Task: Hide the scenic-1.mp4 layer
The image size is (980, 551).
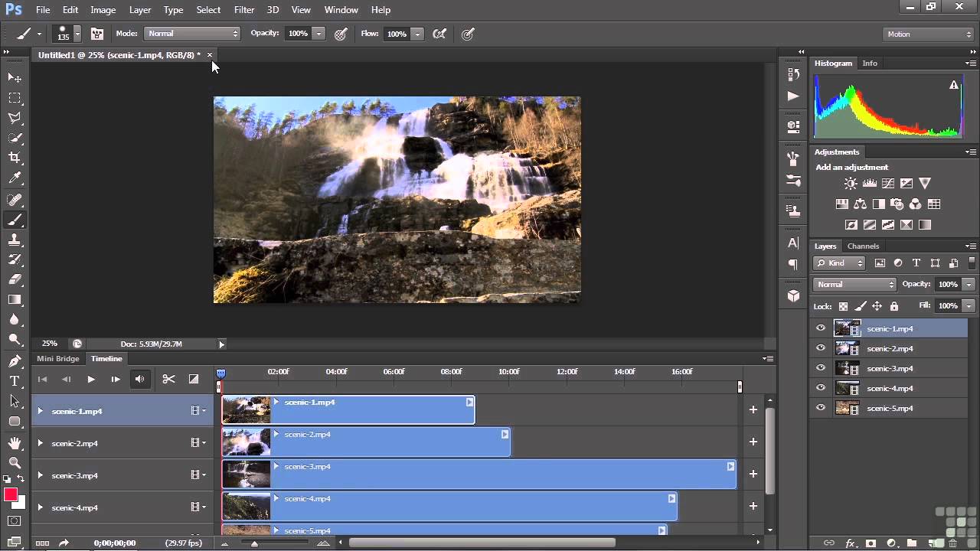Action: click(821, 328)
